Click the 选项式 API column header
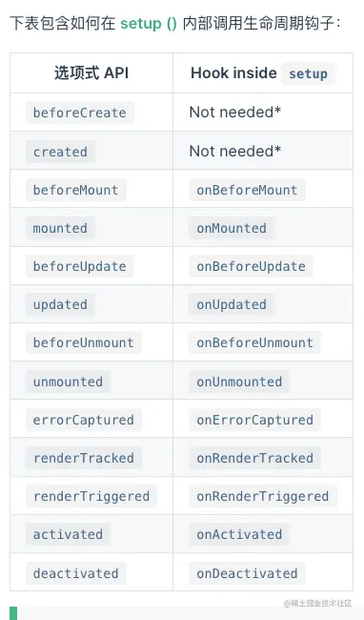 91,73
